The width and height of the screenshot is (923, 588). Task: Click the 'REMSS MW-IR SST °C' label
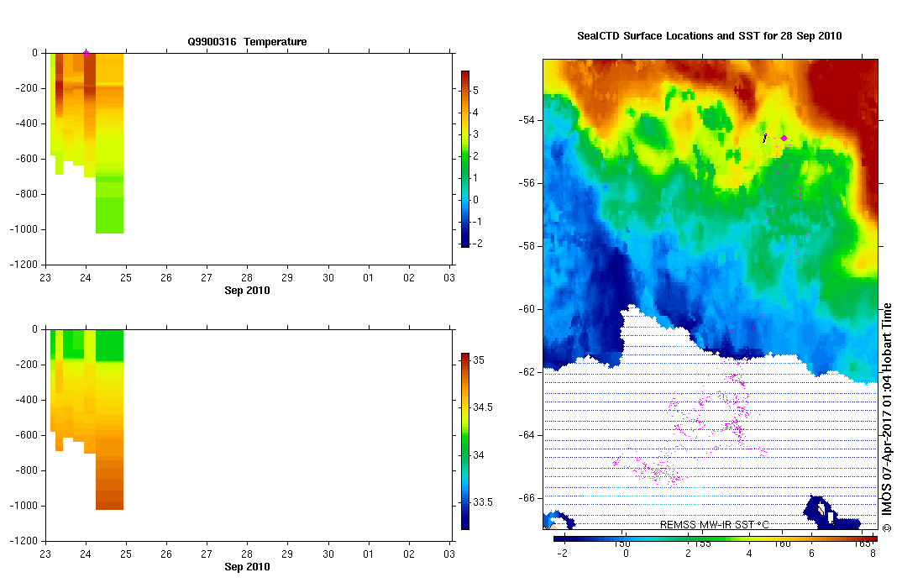[x=714, y=524]
